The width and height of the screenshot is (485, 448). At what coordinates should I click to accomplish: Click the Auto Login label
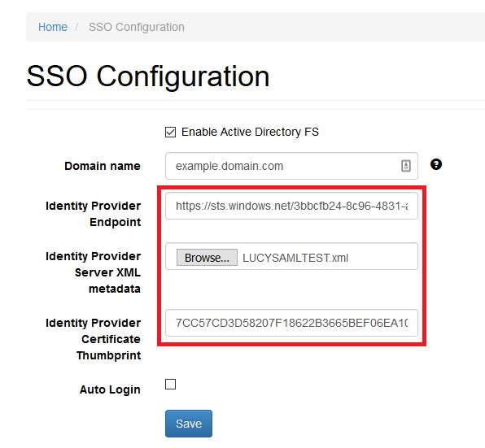(110, 389)
